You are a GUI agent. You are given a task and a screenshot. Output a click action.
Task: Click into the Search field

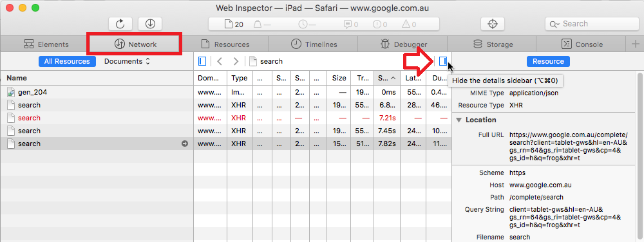point(591,24)
